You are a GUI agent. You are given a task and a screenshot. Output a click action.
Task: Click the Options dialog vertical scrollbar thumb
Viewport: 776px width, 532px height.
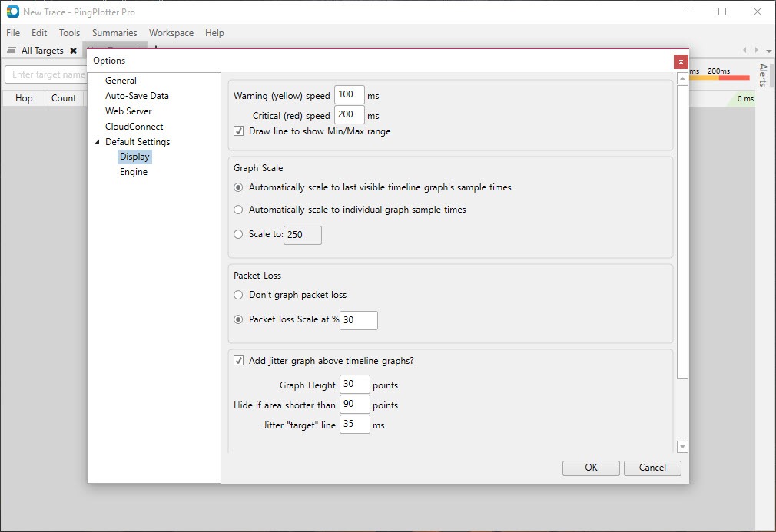click(x=682, y=232)
